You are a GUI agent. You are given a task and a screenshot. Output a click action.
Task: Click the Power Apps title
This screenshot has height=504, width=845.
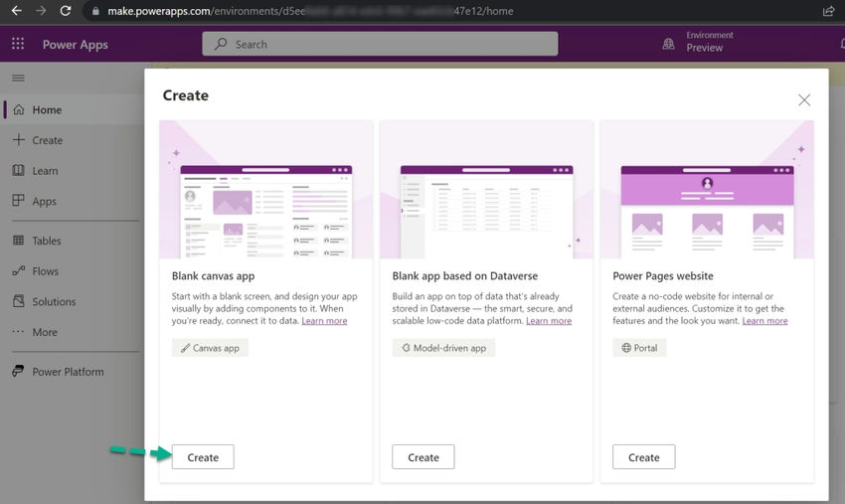[75, 44]
